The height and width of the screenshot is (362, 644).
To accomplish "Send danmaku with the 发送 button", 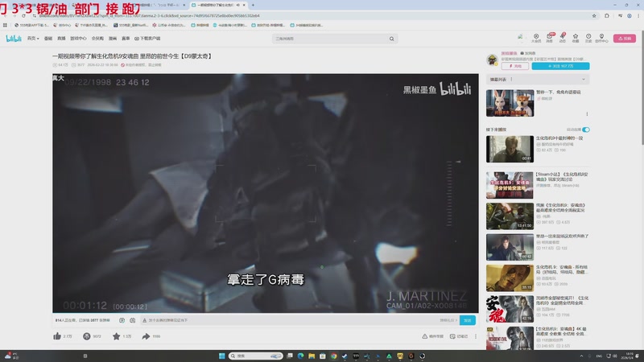I will [468, 320].
